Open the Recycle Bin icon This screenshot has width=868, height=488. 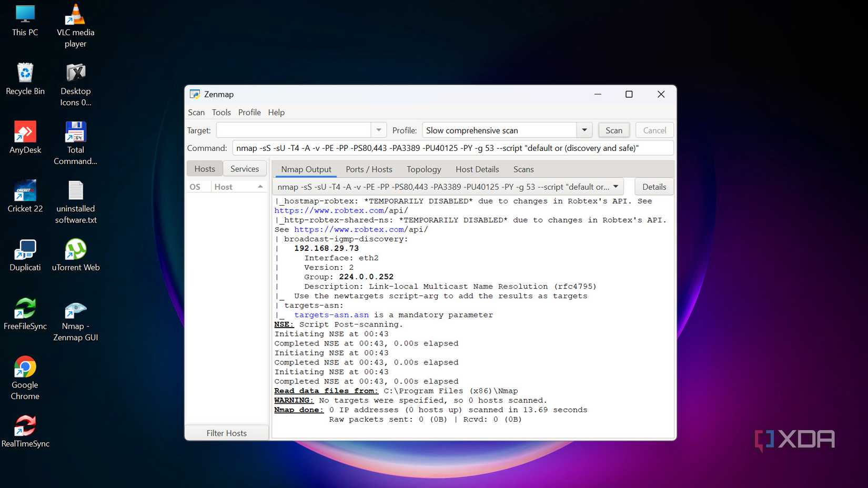[x=25, y=79]
